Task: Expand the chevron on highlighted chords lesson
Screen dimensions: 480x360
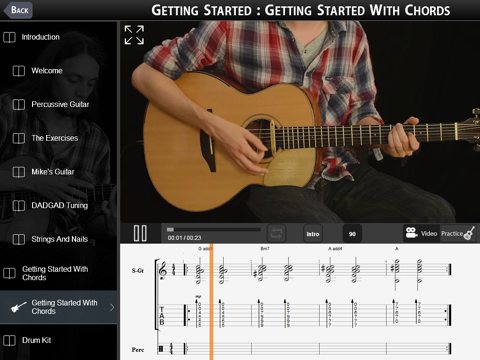Action: click(112, 307)
